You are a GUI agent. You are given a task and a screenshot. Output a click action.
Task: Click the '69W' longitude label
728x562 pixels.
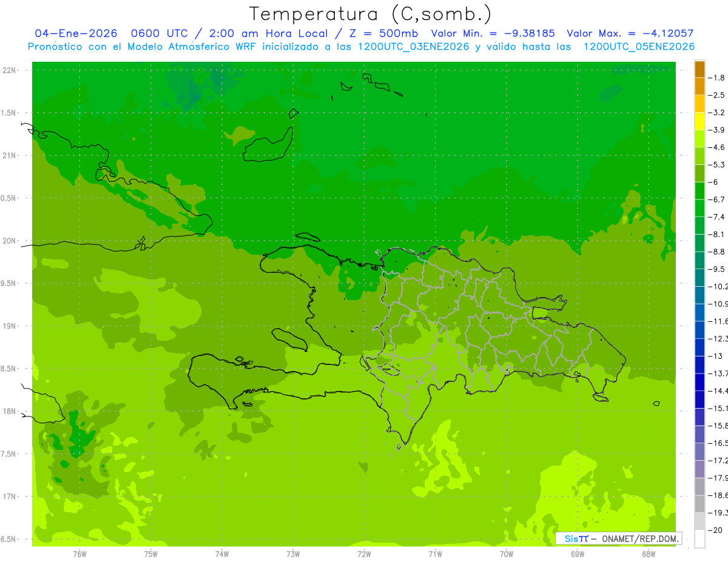click(577, 554)
